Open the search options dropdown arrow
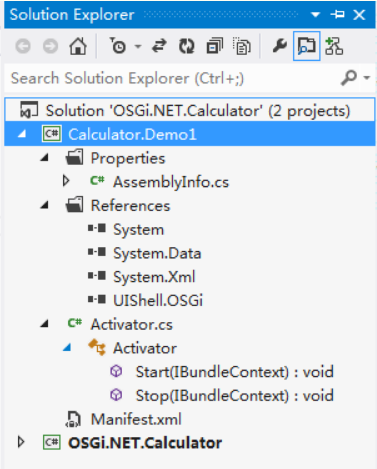377x469 pixels. coord(367,78)
